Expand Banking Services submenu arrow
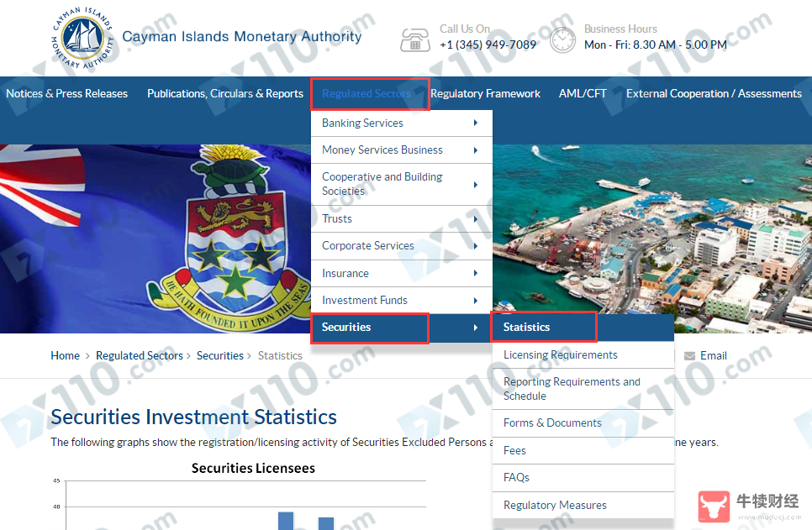This screenshot has width=812, height=530. [x=476, y=123]
